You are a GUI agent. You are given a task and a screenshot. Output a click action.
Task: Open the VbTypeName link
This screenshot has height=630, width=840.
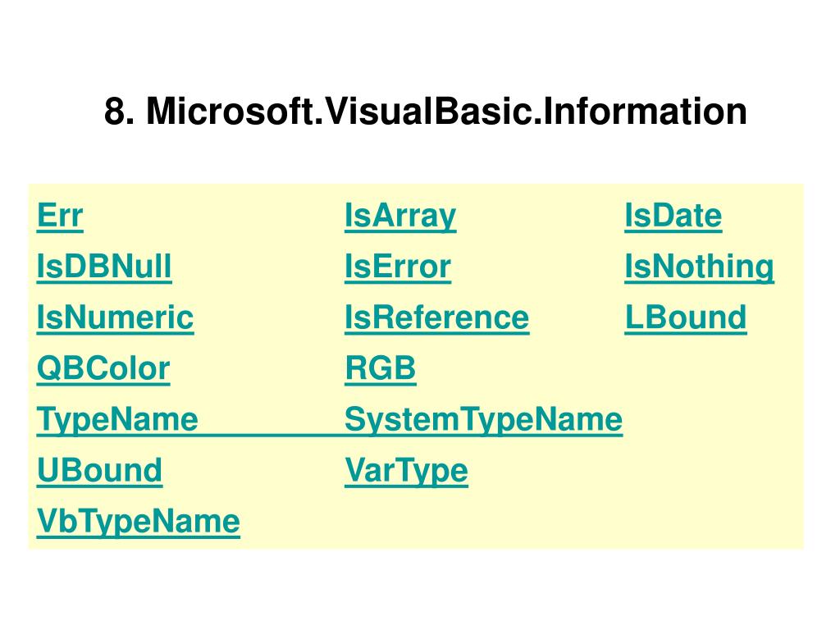coord(139,522)
